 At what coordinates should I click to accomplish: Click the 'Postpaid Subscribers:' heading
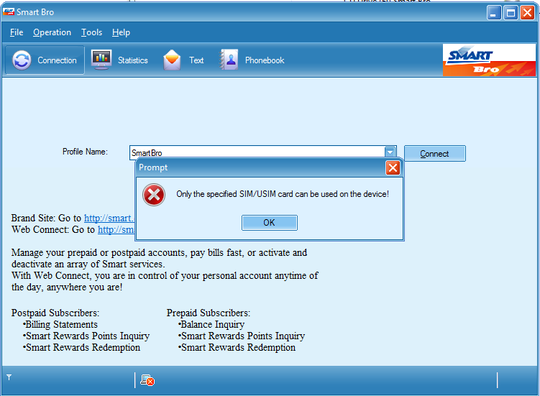point(55,313)
